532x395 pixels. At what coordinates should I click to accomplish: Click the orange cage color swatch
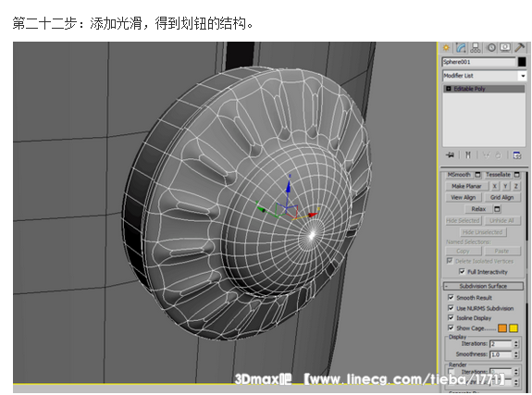click(x=502, y=328)
